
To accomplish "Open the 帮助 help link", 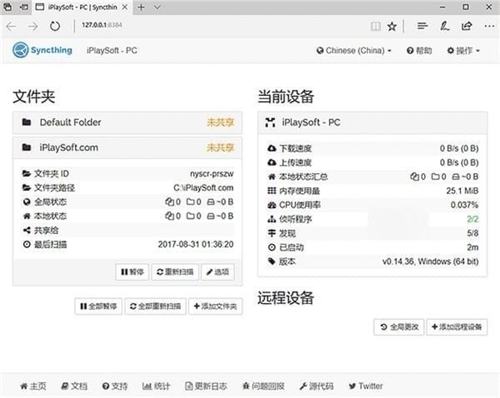I will click(x=419, y=51).
